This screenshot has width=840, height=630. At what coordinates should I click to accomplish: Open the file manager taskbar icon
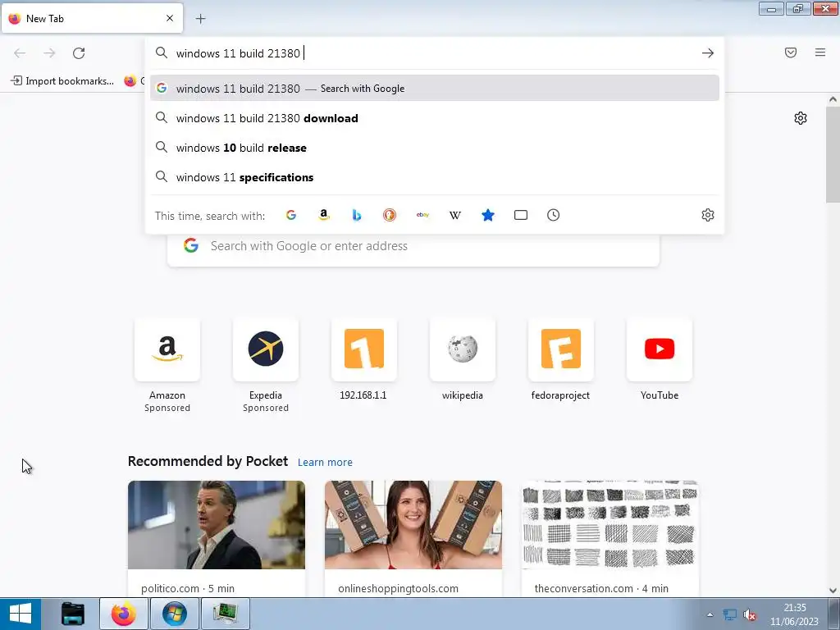pyautogui.click(x=73, y=614)
